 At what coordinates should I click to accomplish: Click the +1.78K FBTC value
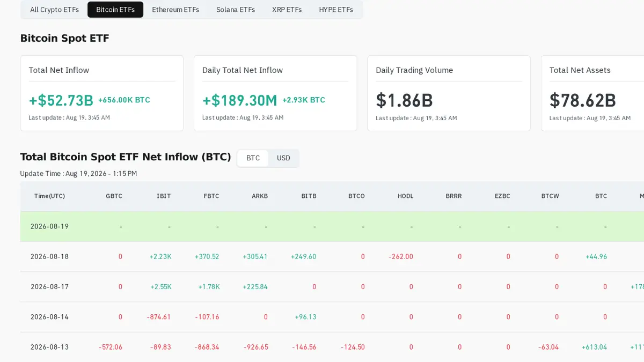pyautogui.click(x=209, y=287)
